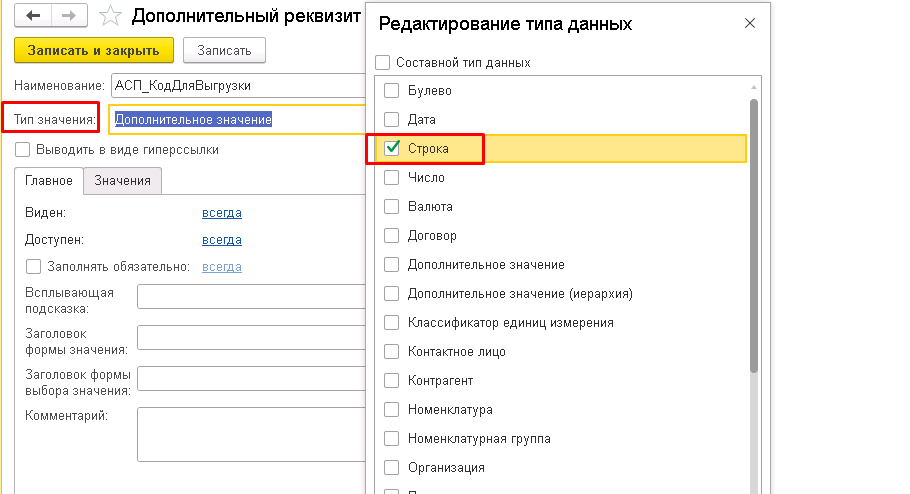Image resolution: width=910 pixels, height=494 pixels.
Task: Click the 'Наименование' input field
Action: (238, 86)
